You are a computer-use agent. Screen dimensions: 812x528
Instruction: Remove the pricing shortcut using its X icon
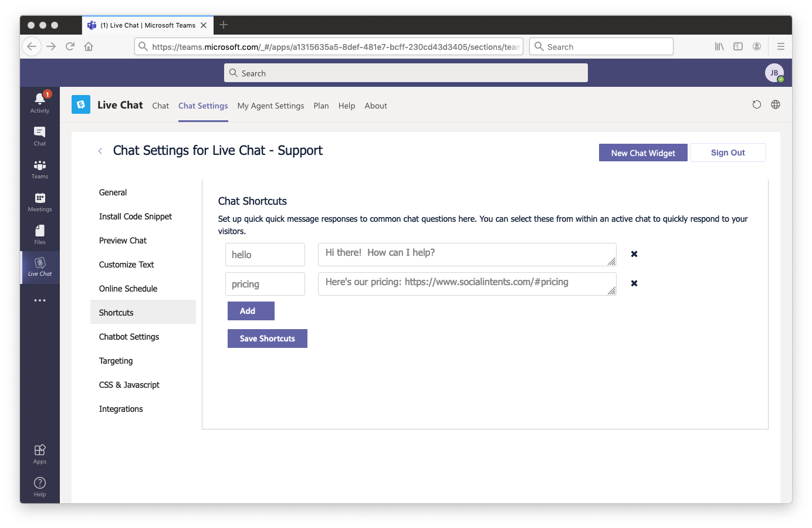coord(634,283)
